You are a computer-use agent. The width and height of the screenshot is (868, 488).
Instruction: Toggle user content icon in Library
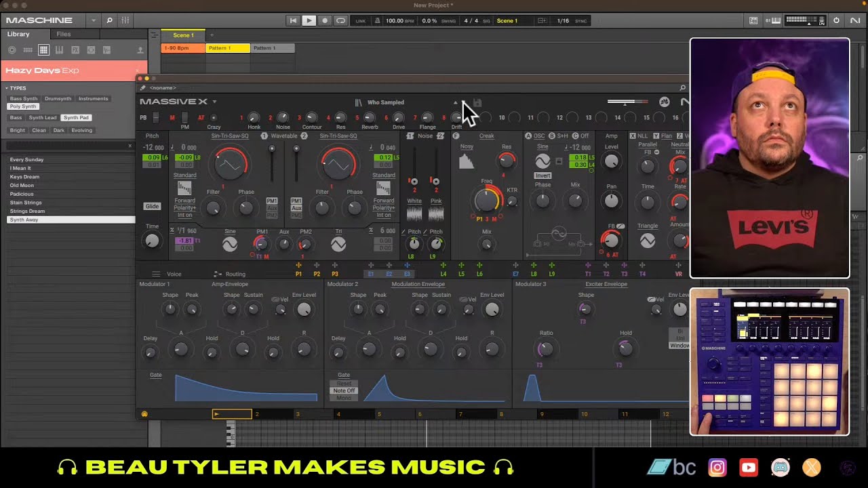(140, 50)
